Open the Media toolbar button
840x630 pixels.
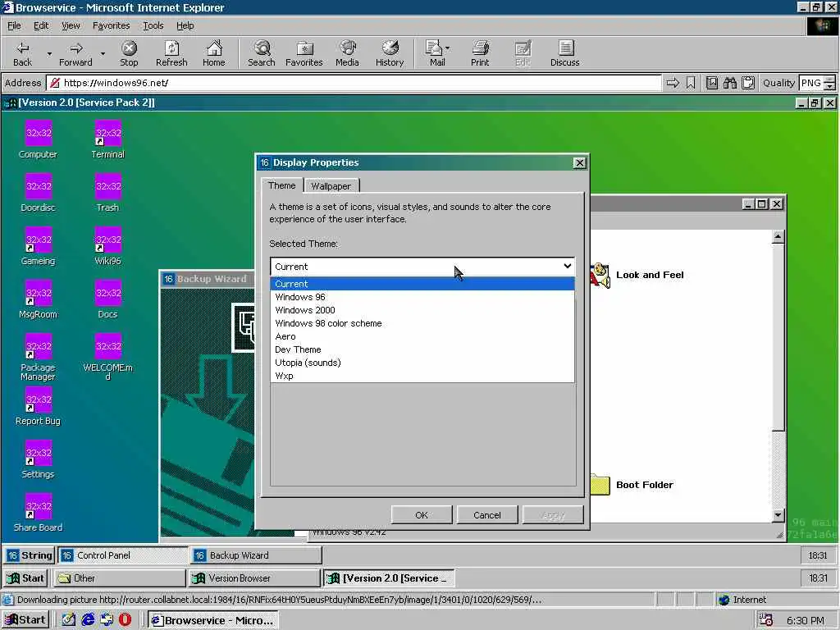pyautogui.click(x=347, y=53)
